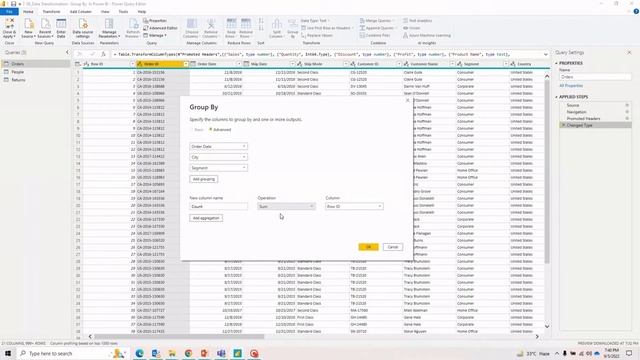Screen dimensions: 640x360
Task: Click the help question mark icon
Action: 636,11
